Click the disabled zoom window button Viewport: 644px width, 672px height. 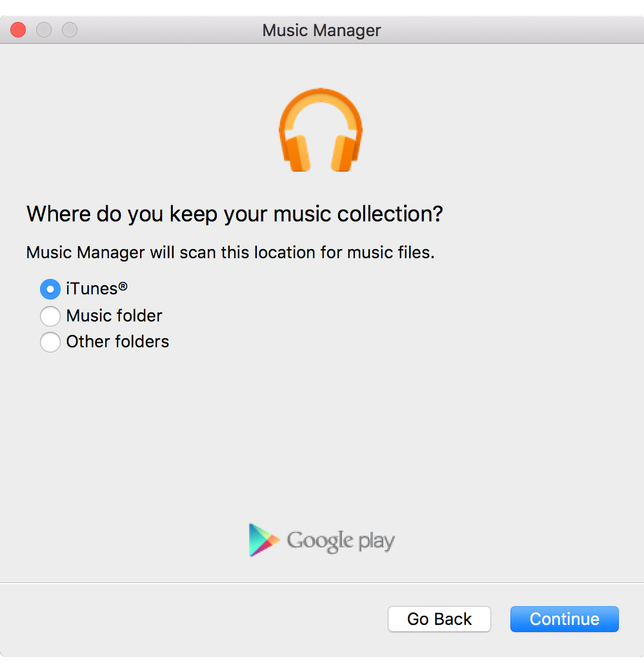[70, 30]
